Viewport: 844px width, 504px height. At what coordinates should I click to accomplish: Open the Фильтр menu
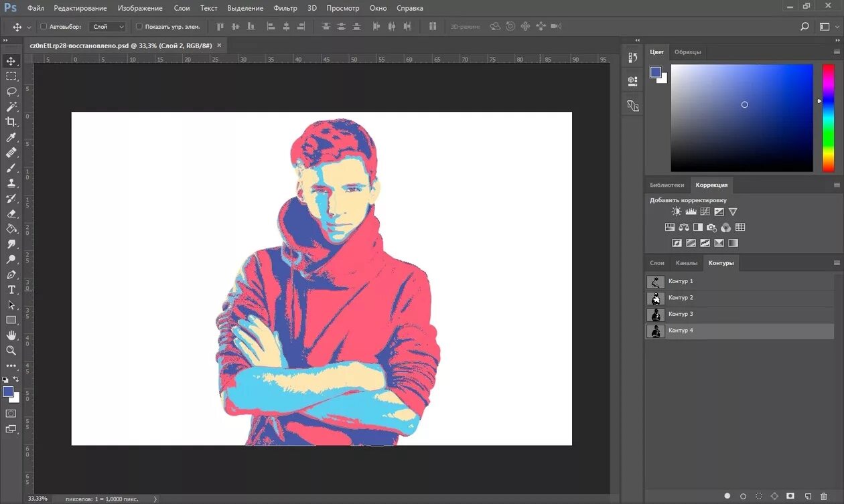tap(285, 8)
